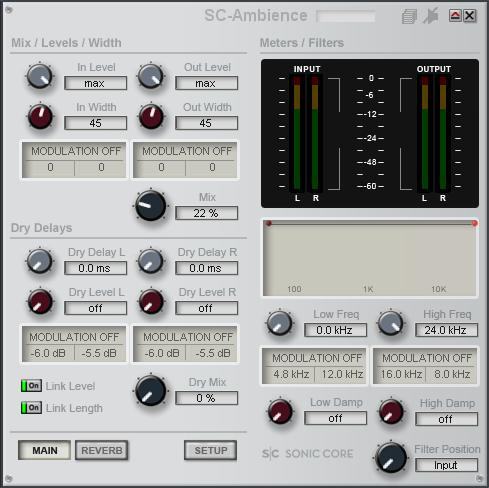Click the Dry Delay L knob
Viewport: 489px width, 488px height.
click(40, 261)
